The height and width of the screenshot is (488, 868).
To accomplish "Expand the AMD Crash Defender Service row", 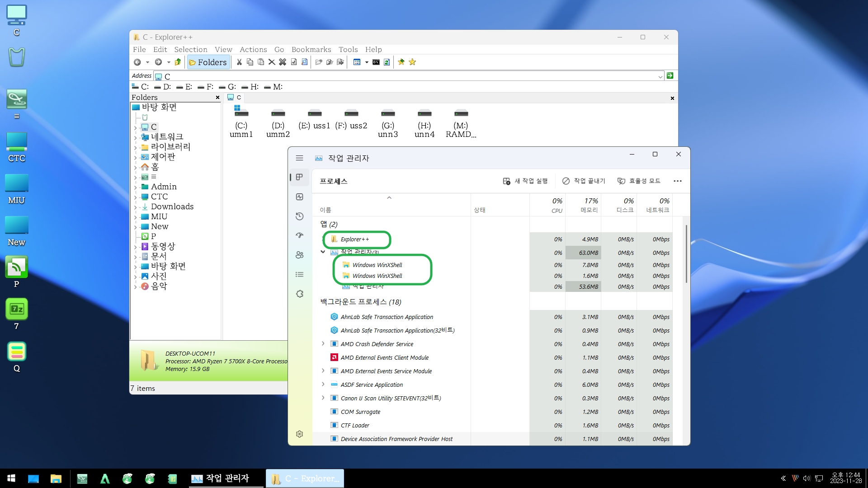I will click(323, 344).
